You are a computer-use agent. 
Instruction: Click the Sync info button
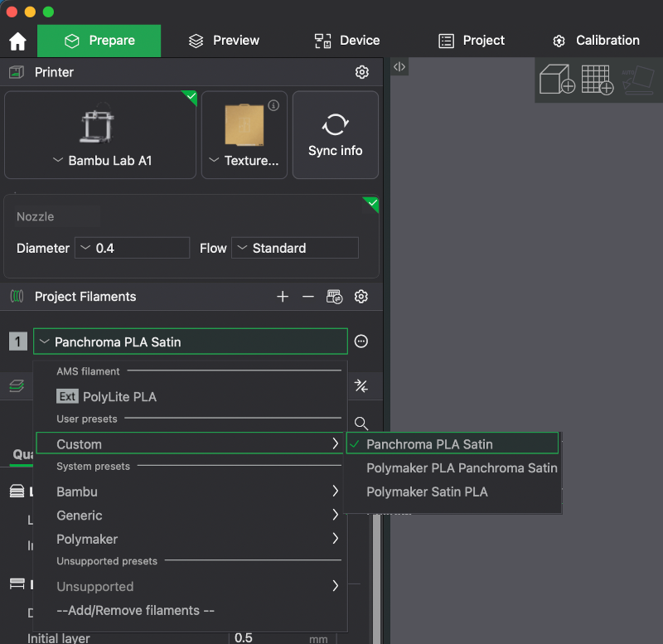coord(336,135)
